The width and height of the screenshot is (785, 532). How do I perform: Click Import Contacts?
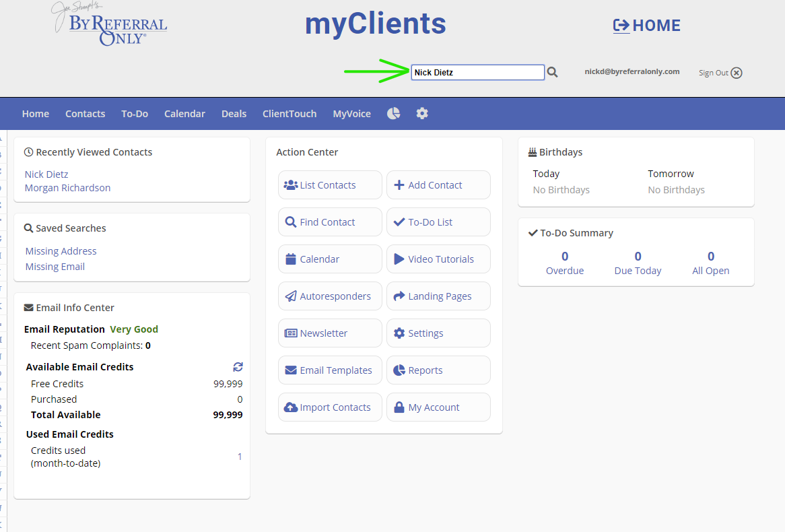coord(330,407)
